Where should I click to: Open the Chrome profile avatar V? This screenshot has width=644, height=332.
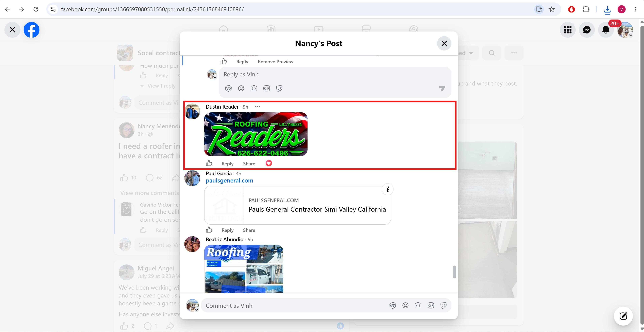[x=621, y=9]
